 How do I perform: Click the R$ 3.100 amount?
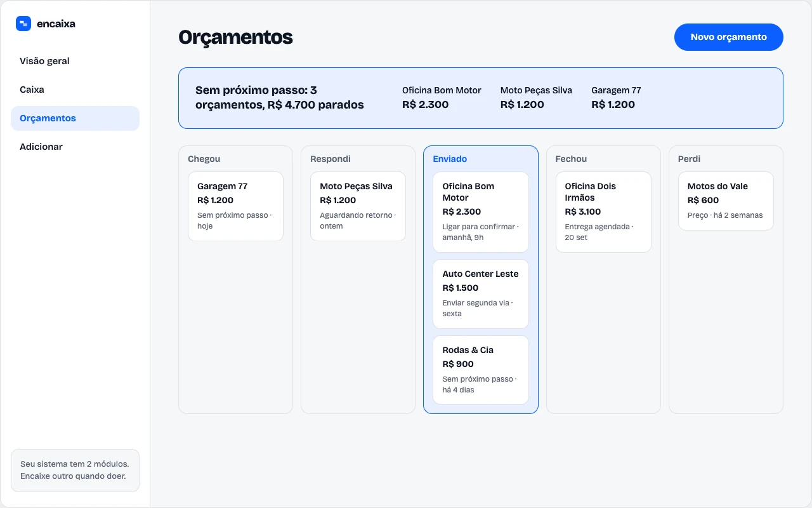point(583,211)
